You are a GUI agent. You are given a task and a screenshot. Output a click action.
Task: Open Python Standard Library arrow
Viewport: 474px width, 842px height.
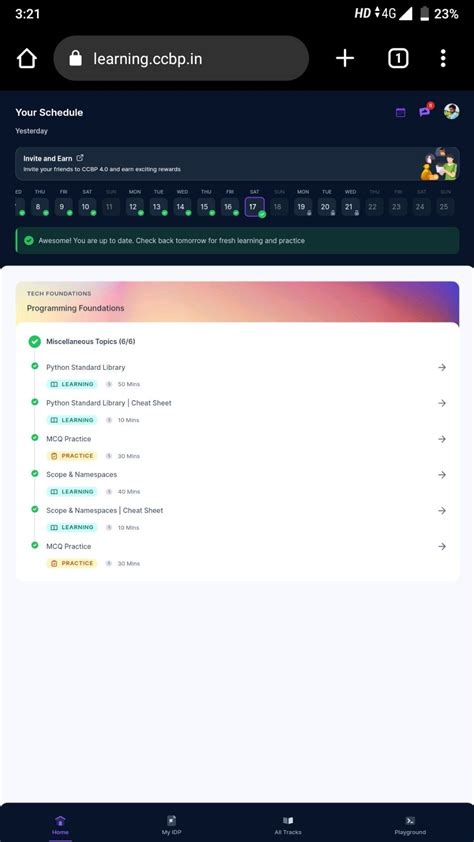click(x=442, y=367)
